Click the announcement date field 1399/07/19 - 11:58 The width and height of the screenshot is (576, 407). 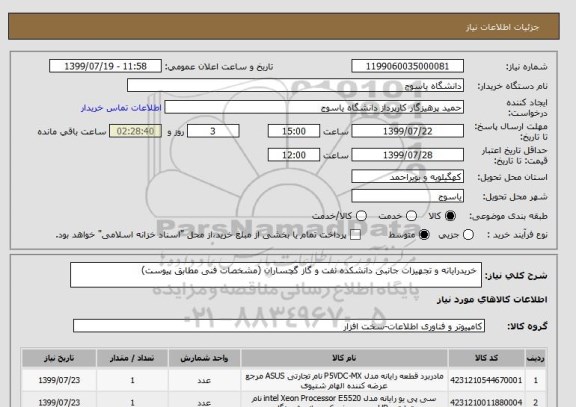105,66
